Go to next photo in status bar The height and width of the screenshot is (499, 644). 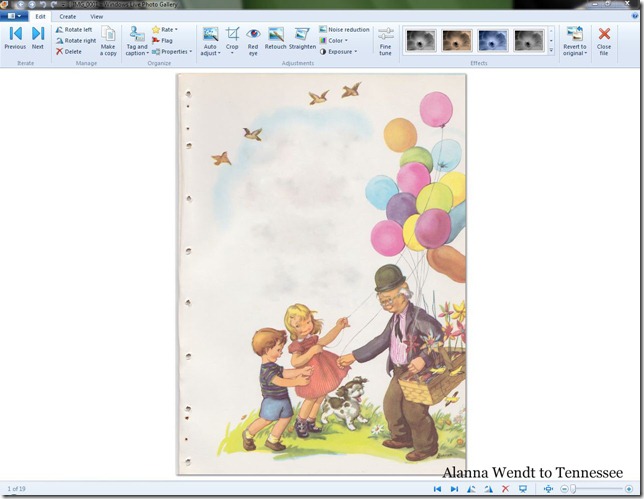click(454, 489)
